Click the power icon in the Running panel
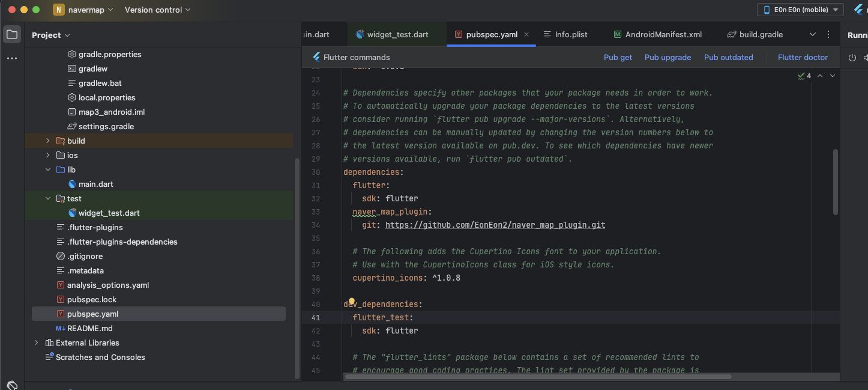 pos(852,58)
